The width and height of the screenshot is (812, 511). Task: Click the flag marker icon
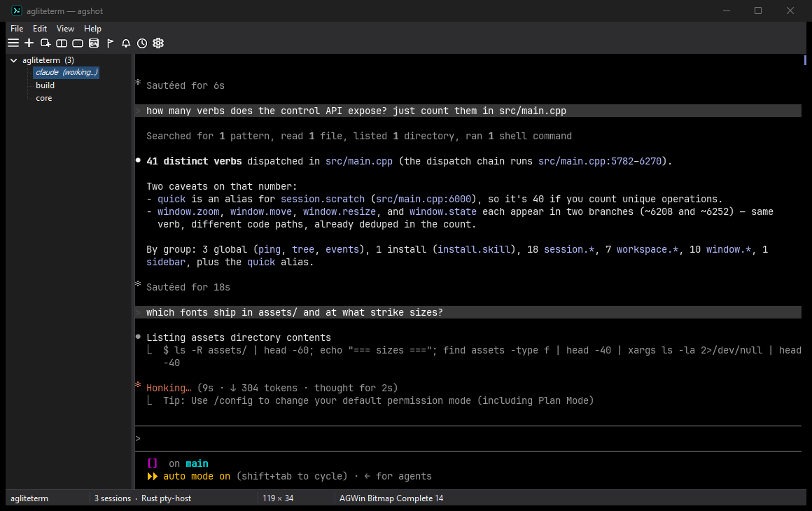pos(110,43)
